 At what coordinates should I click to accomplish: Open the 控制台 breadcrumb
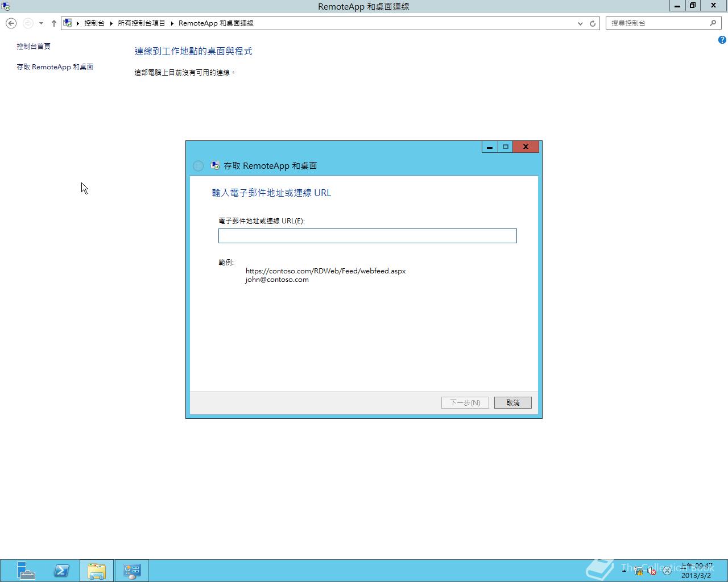click(x=94, y=23)
